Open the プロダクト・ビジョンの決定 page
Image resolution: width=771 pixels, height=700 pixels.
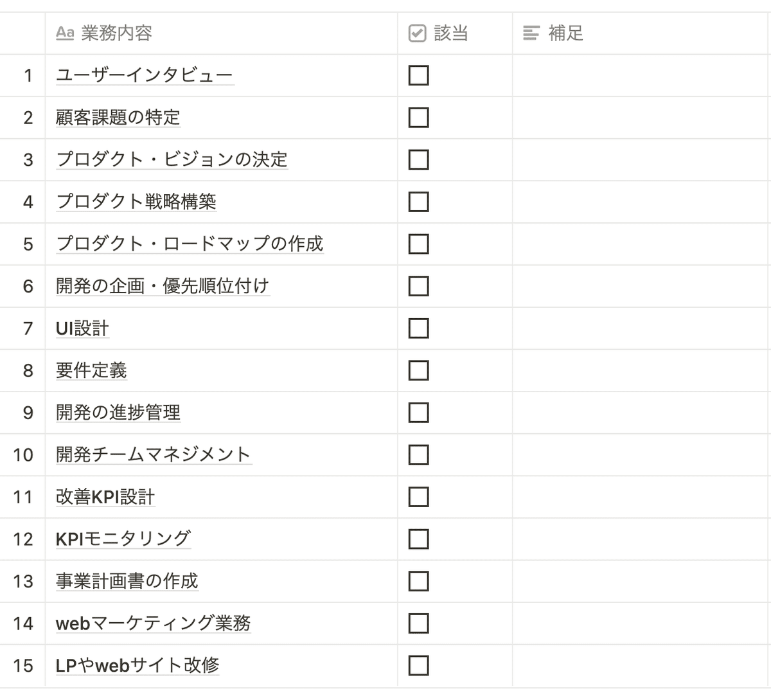pyautogui.click(x=172, y=159)
